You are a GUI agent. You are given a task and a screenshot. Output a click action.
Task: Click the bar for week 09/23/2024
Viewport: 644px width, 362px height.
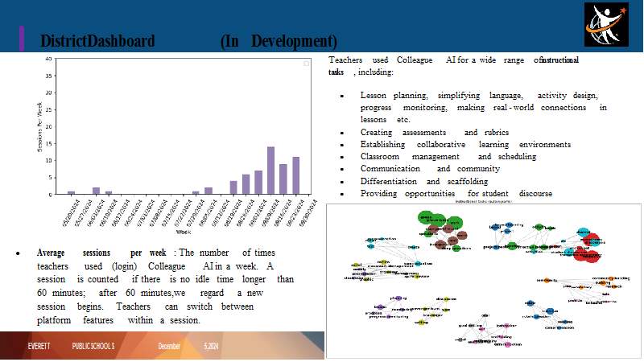295,175
